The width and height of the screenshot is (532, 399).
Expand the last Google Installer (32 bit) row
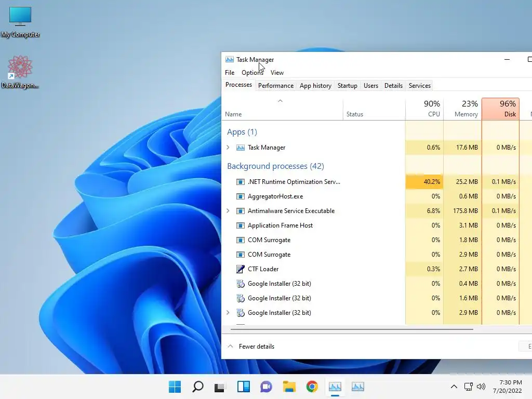click(228, 312)
